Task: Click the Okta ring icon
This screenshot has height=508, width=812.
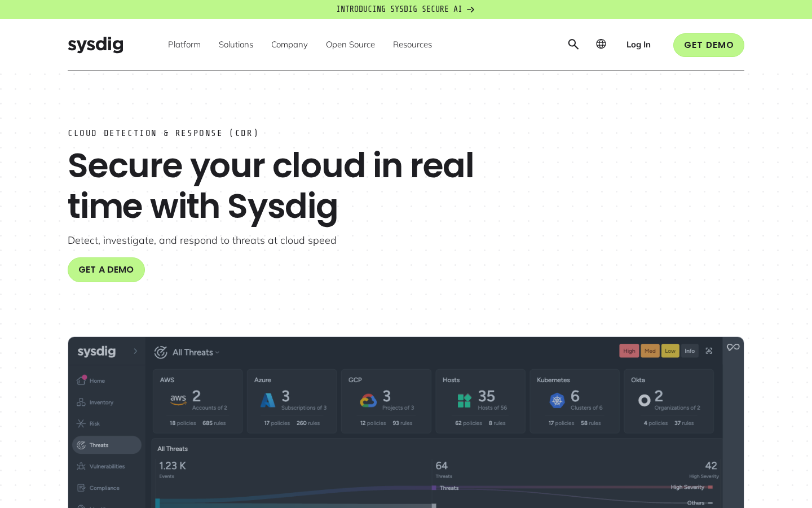Action: (645, 400)
